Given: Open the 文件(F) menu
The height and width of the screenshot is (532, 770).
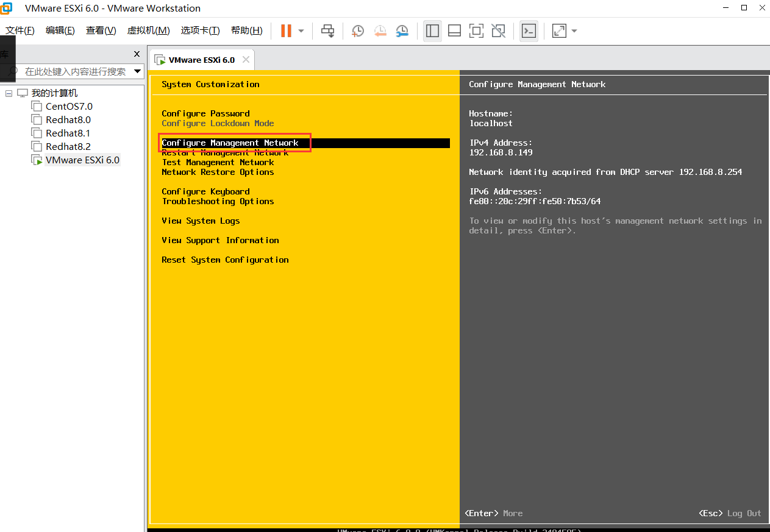Looking at the screenshot, I should [20, 30].
